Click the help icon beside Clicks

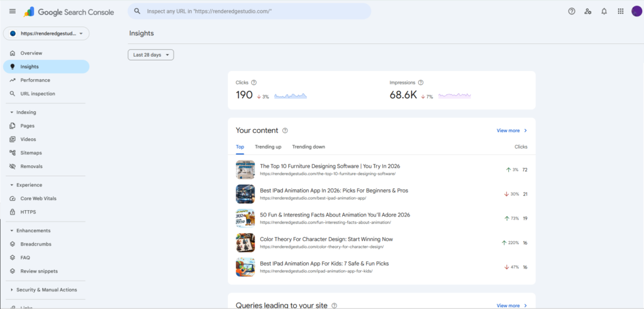tap(254, 82)
